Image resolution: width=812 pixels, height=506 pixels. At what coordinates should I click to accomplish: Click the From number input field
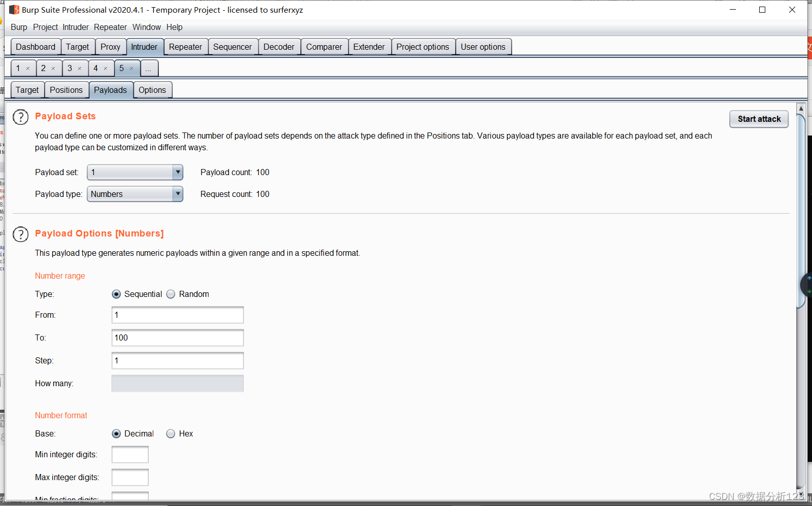178,315
